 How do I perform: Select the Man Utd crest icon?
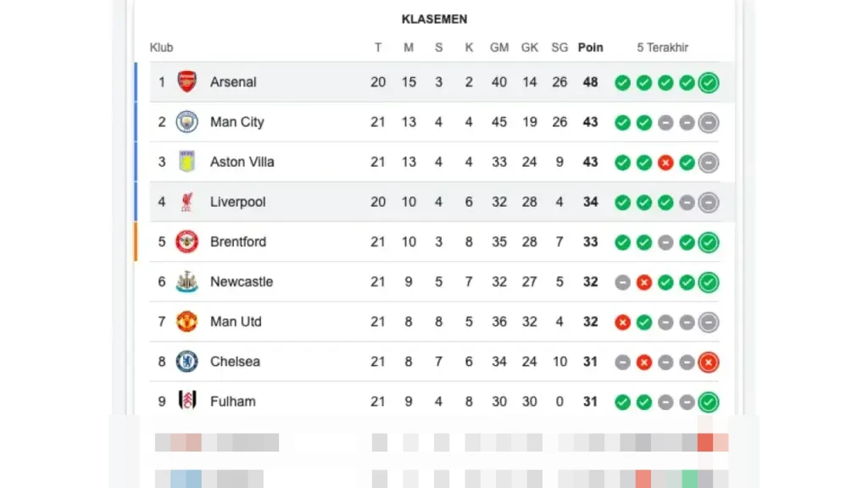[x=186, y=321]
